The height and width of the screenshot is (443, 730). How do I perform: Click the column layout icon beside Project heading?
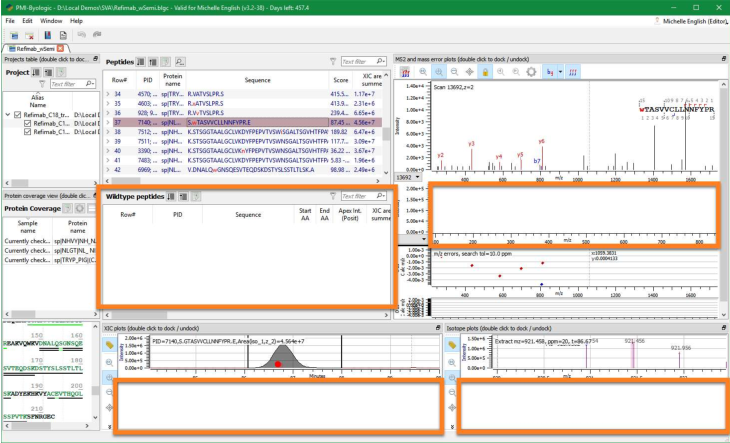48,72
